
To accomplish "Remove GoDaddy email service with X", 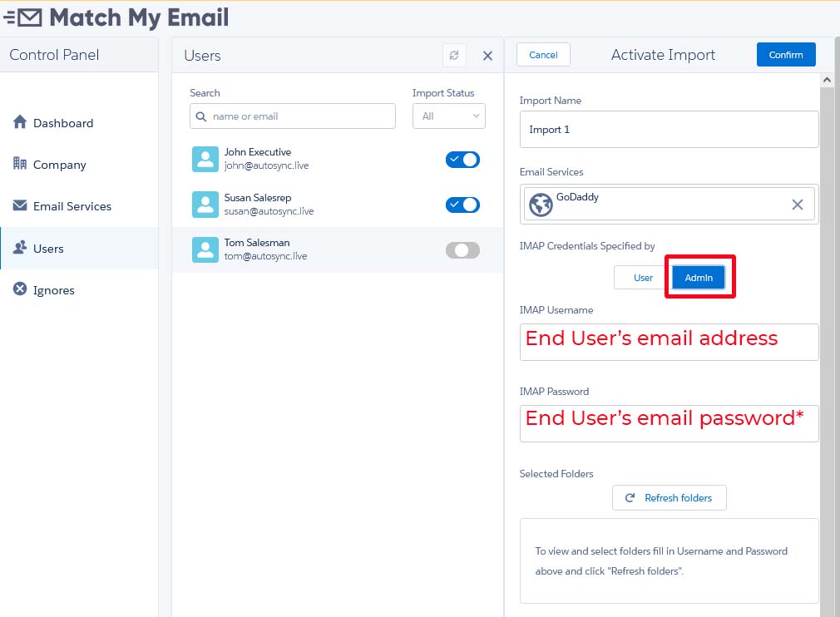I will click(x=797, y=205).
